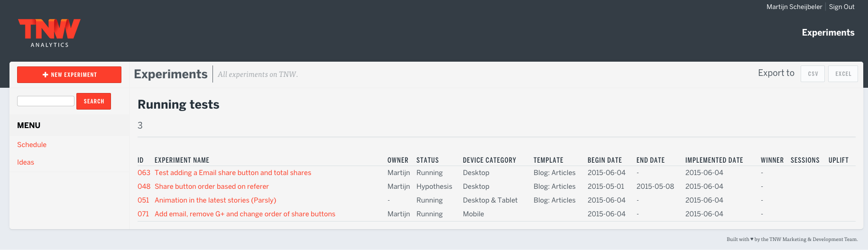Viewport: 868px width, 250px height.
Task: Create a new experiment with the red button
Action: [x=69, y=75]
